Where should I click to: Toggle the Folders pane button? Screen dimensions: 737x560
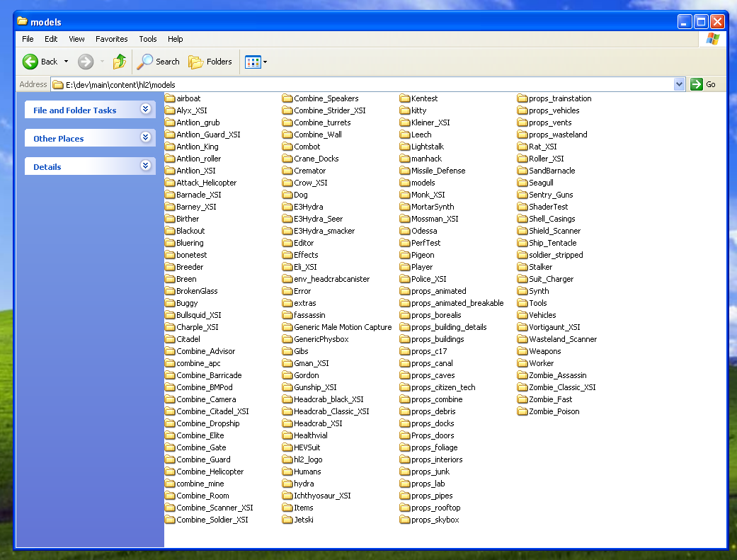pyautogui.click(x=210, y=62)
